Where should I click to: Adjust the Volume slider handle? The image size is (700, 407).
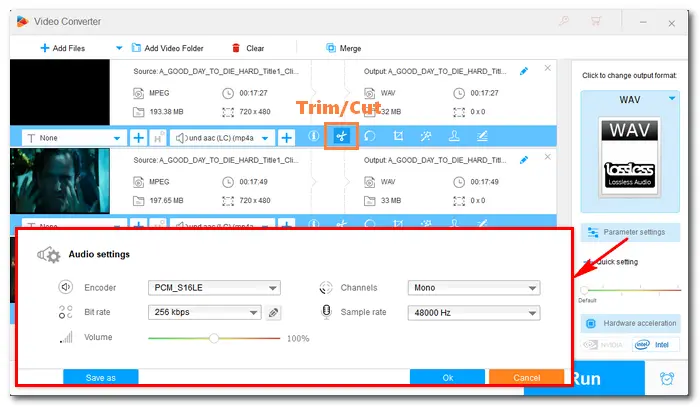point(214,338)
